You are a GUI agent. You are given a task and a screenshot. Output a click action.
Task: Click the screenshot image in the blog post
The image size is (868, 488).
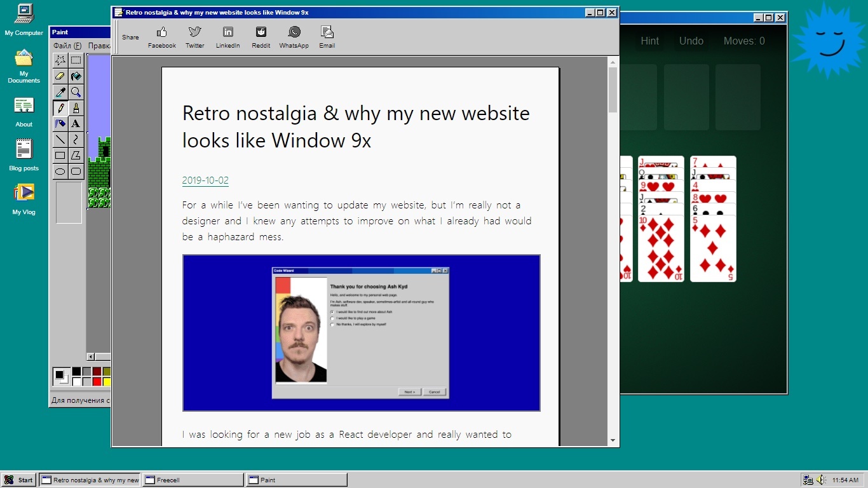(x=361, y=333)
